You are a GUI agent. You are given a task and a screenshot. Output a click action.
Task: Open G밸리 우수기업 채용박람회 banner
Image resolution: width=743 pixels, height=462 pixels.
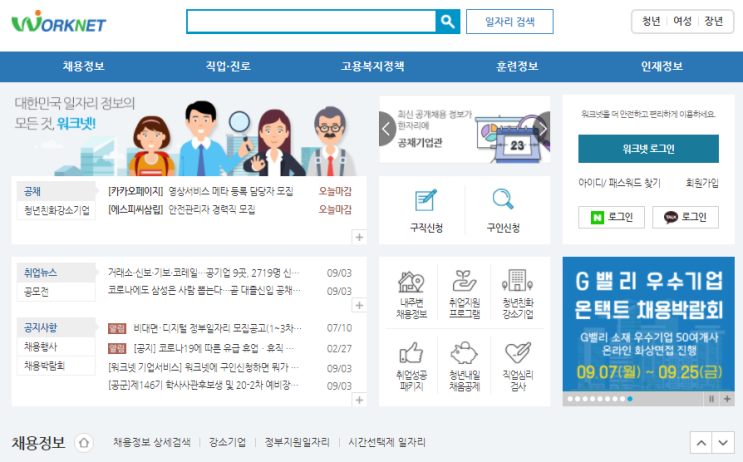point(648,324)
